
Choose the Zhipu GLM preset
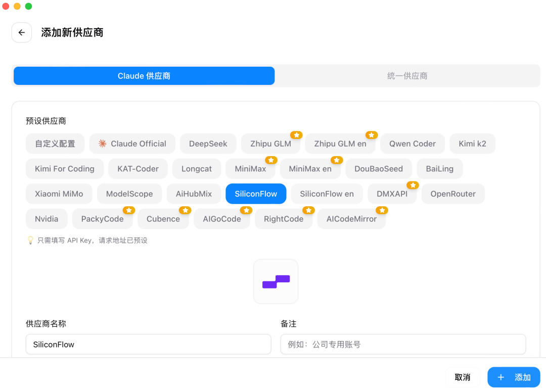coord(270,143)
